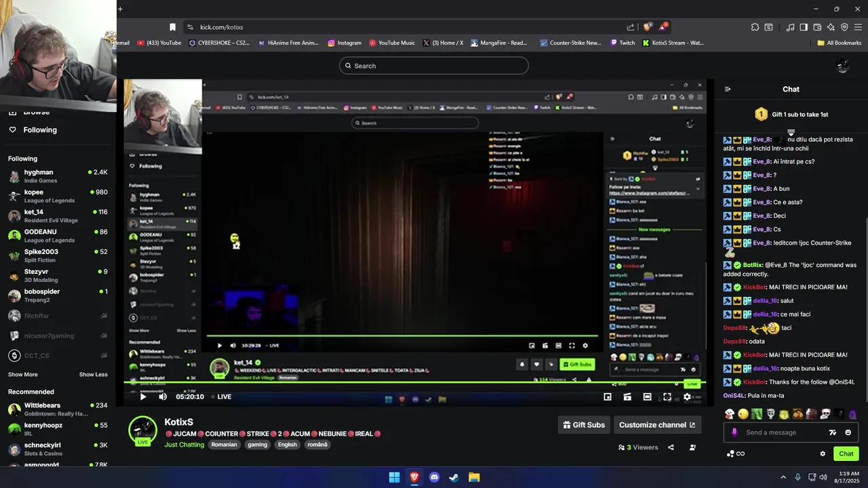Open Discord from the taskbar
868x488 pixels.
(x=434, y=477)
